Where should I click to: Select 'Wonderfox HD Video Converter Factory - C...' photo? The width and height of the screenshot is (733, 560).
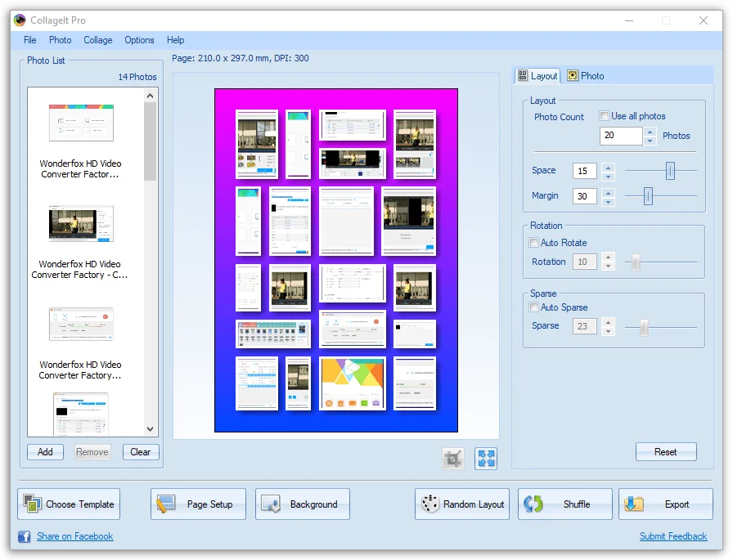(81, 223)
